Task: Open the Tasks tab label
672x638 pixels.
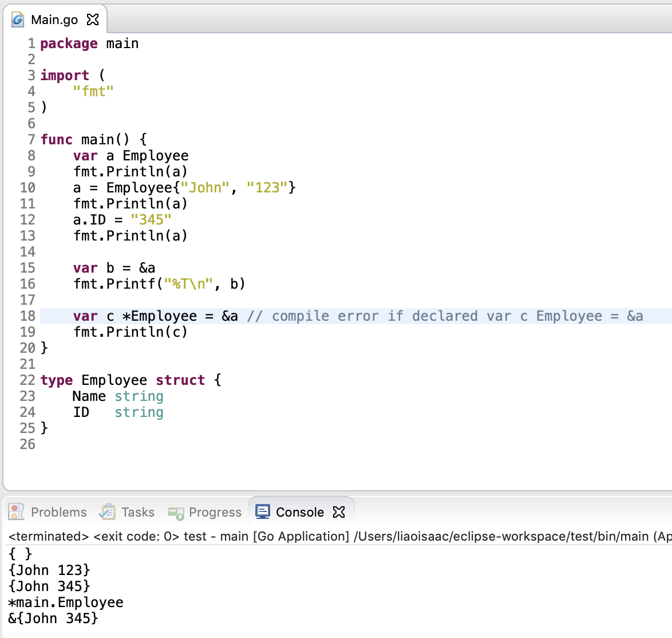Action: (x=138, y=512)
